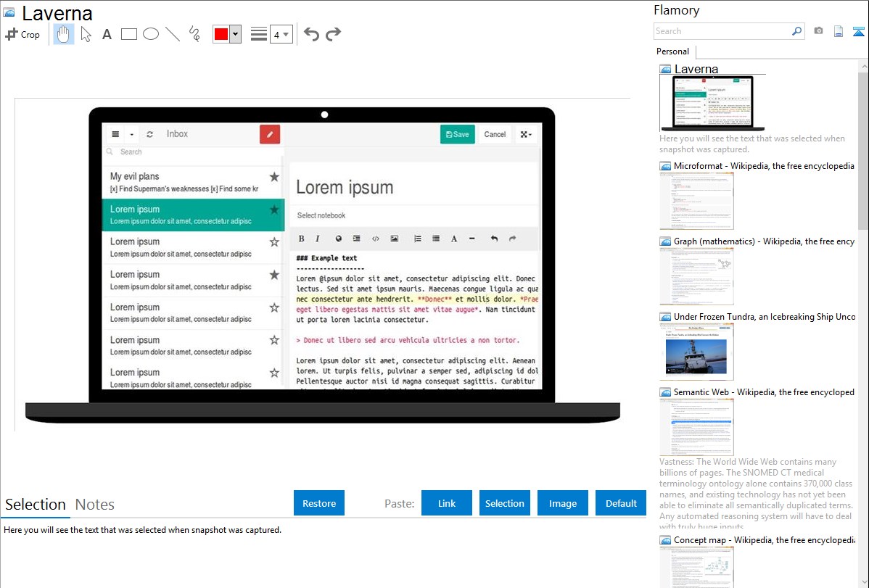Image resolution: width=869 pixels, height=588 pixels.
Task: Open the Semantic Web snapshot thumbnail
Action: pyautogui.click(x=696, y=427)
